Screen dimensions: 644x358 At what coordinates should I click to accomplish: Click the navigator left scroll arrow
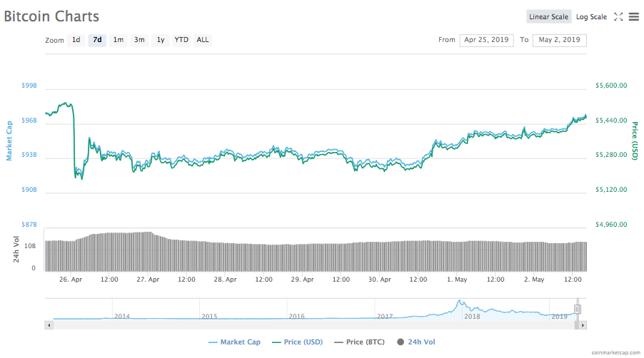(x=49, y=325)
